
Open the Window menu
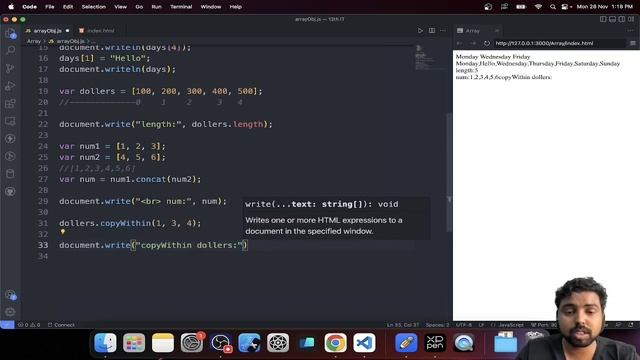coord(211,7)
